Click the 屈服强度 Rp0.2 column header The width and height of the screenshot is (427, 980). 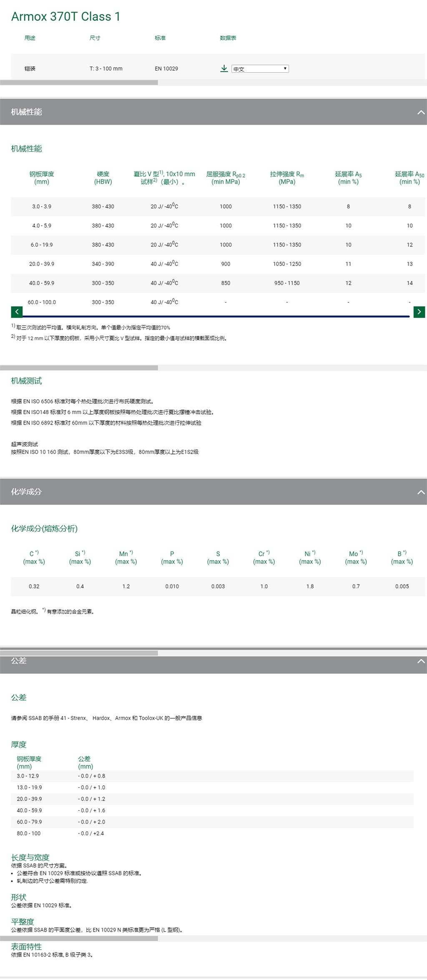[x=226, y=178]
